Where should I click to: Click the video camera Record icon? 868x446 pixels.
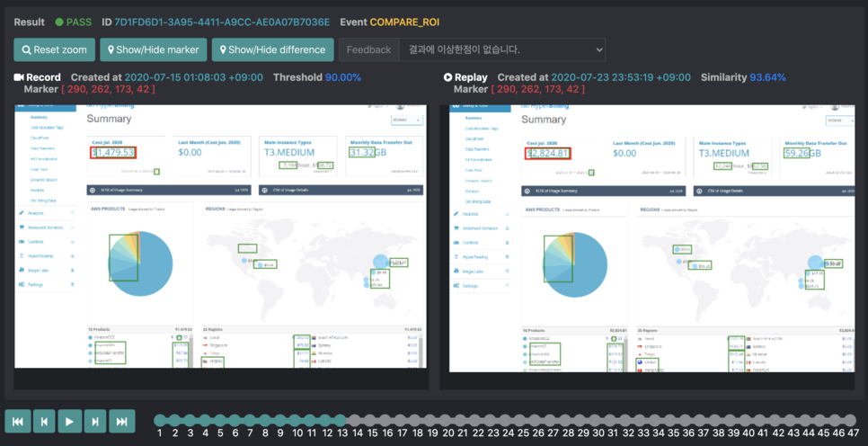(19, 77)
